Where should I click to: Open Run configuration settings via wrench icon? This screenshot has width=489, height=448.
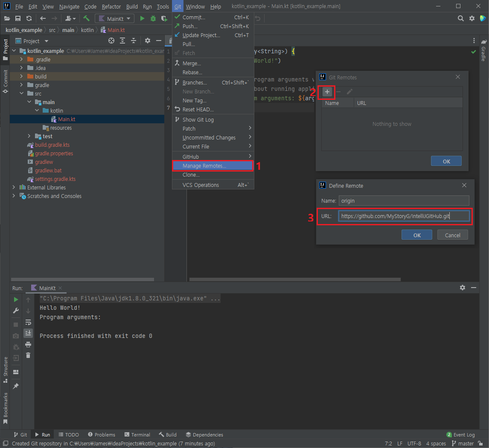[16, 311]
